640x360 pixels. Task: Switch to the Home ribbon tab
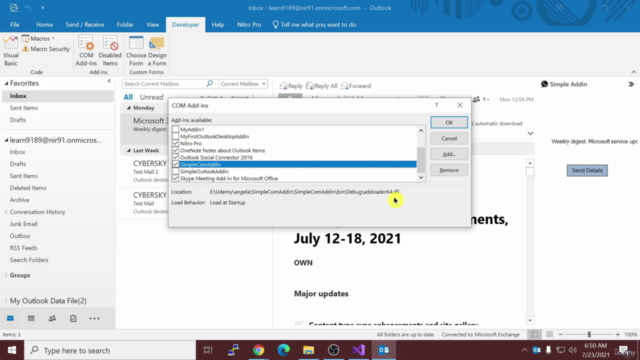pos(44,24)
